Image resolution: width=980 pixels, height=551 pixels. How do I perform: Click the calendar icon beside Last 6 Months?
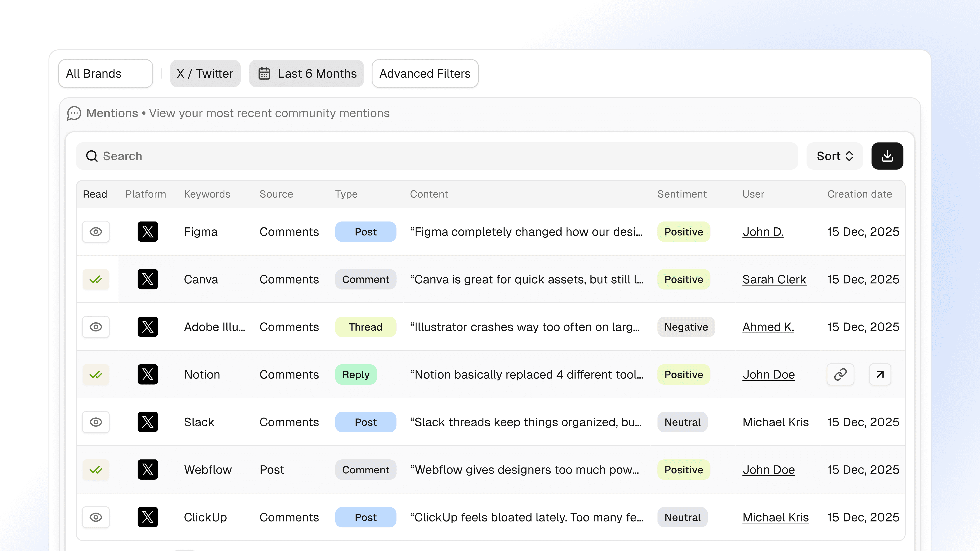pyautogui.click(x=264, y=73)
